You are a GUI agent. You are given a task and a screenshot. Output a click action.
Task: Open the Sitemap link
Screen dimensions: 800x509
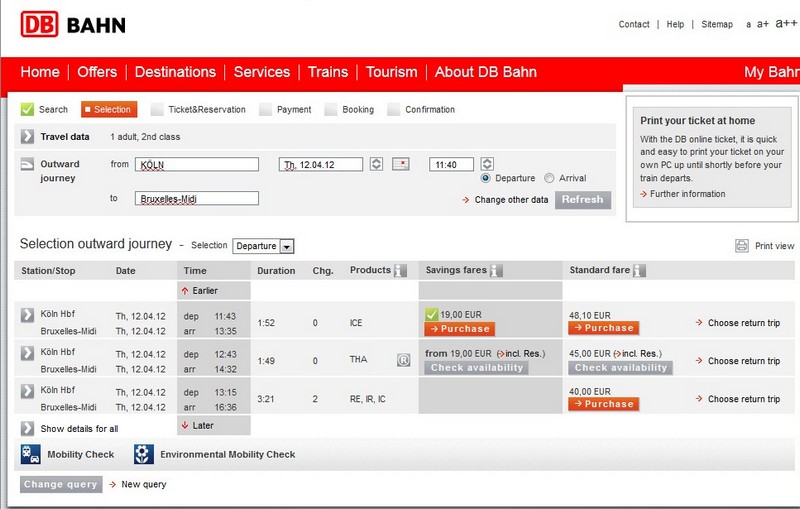coord(717,24)
